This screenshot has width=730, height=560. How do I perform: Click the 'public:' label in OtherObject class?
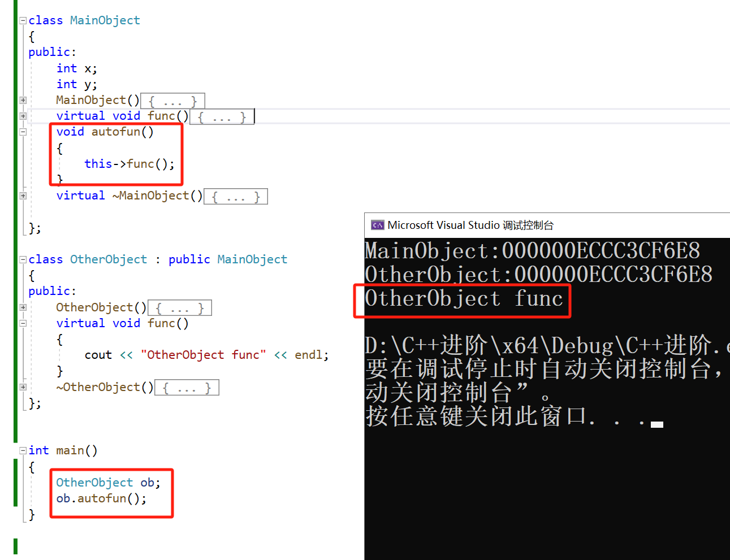click(52, 291)
